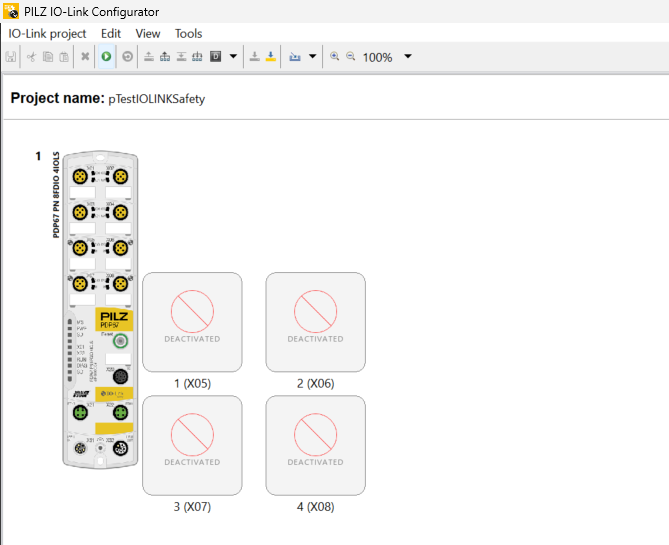Image resolution: width=669 pixels, height=545 pixels.
Task: Click the '4 (X08)' port label
Action: (x=316, y=507)
